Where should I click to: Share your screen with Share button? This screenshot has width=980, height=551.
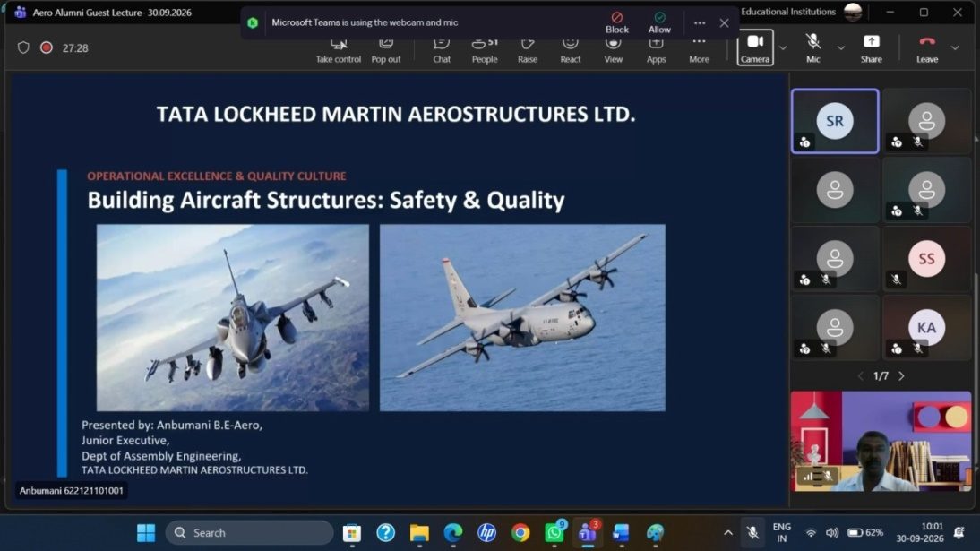point(871,48)
